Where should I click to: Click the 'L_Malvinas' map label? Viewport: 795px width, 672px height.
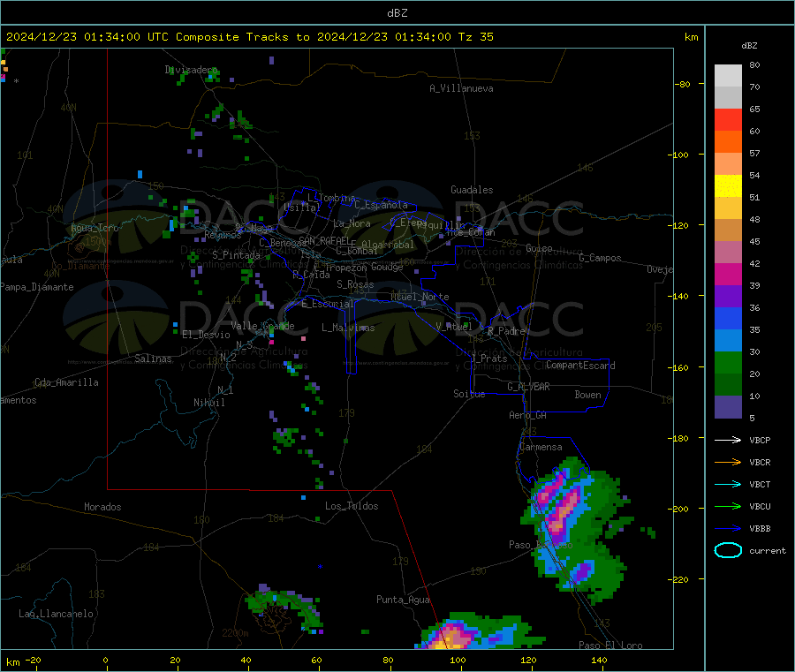348,328
